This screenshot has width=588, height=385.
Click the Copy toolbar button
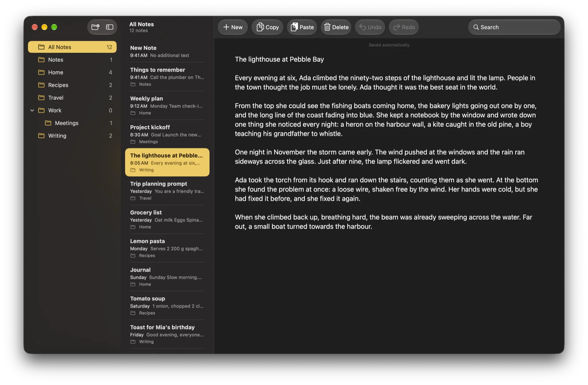[x=267, y=27]
